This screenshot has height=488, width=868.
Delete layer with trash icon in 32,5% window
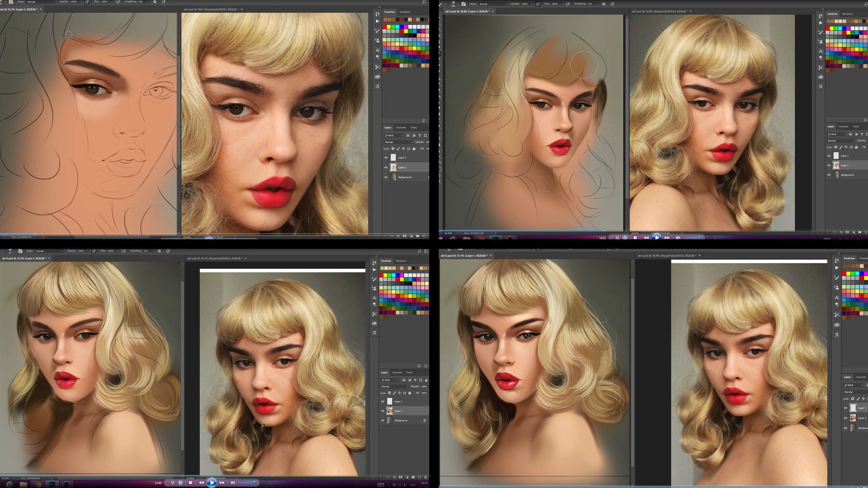(425, 477)
